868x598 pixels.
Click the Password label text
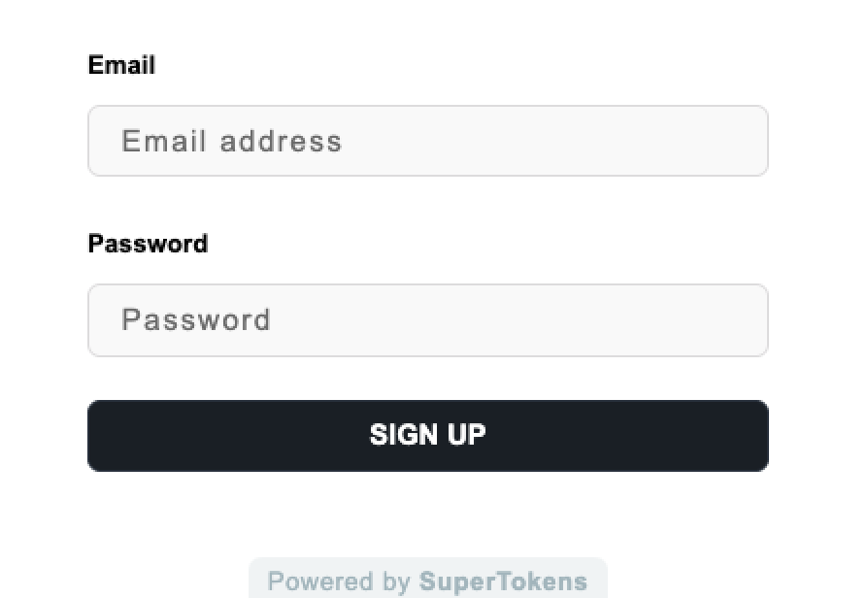click(x=148, y=243)
